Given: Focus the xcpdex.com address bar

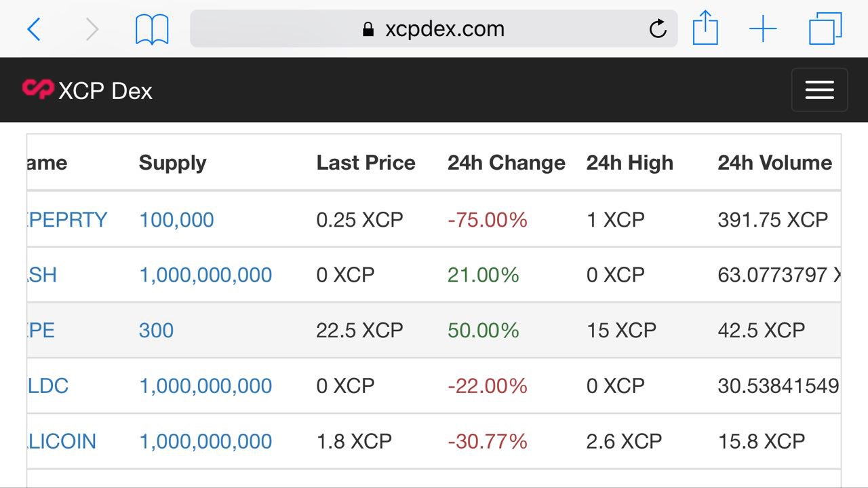Looking at the screenshot, I should [433, 29].
